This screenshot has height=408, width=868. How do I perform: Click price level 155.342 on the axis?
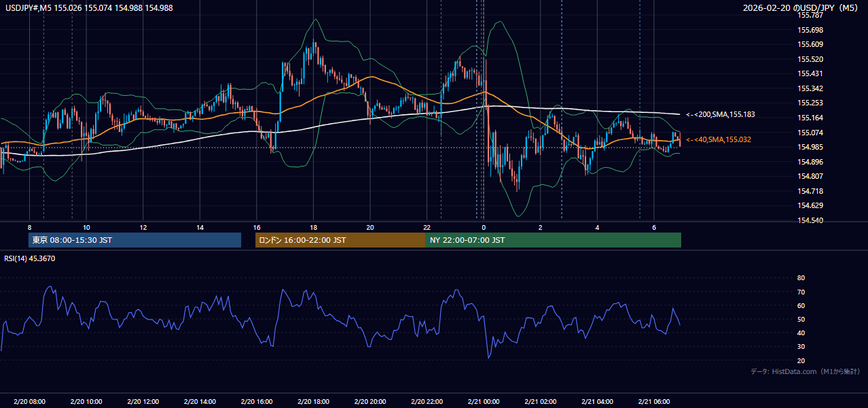pos(810,88)
